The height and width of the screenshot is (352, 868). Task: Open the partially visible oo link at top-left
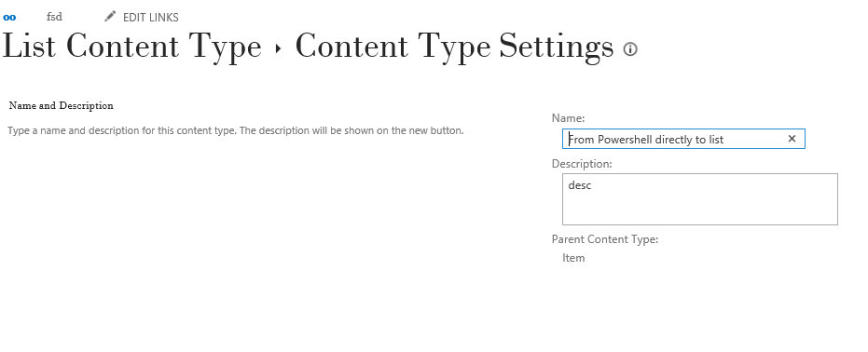(x=9, y=17)
